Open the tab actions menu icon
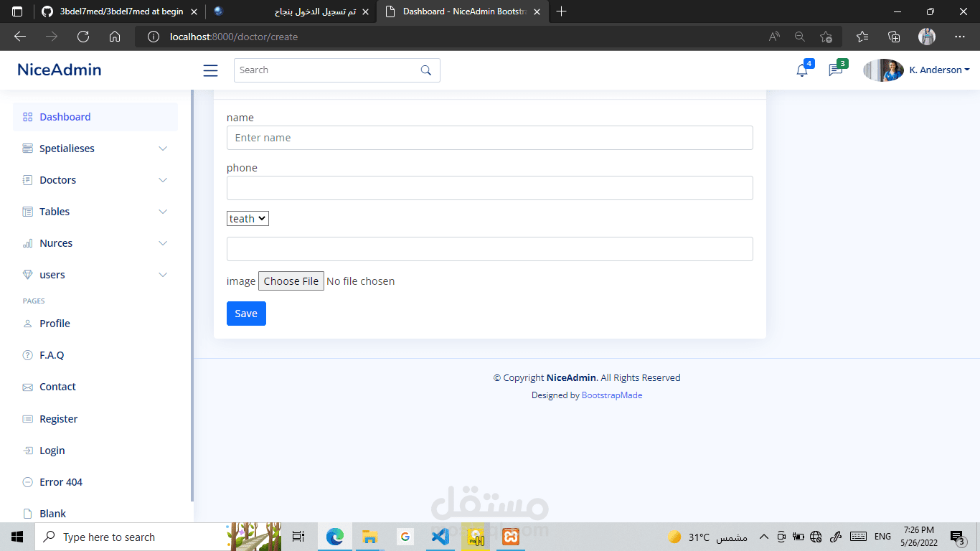 [17, 11]
